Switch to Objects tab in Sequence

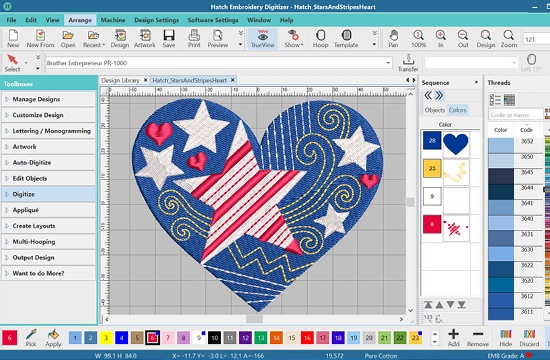click(435, 110)
